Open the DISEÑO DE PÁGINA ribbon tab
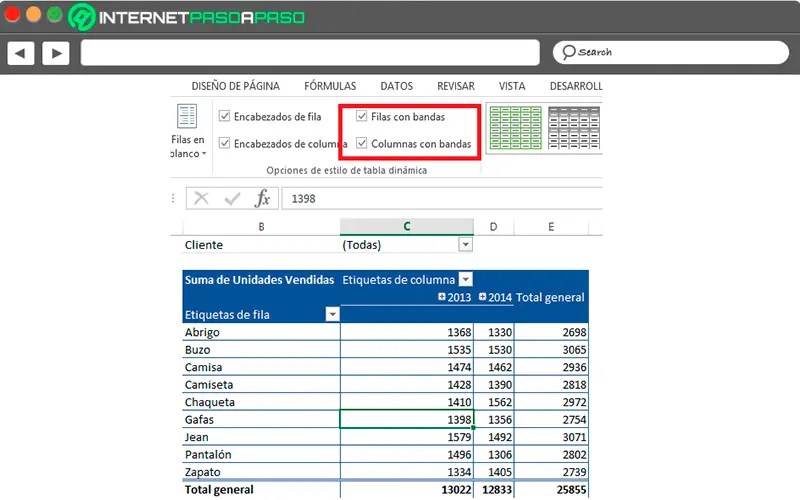This screenshot has width=800, height=500. 236,86
